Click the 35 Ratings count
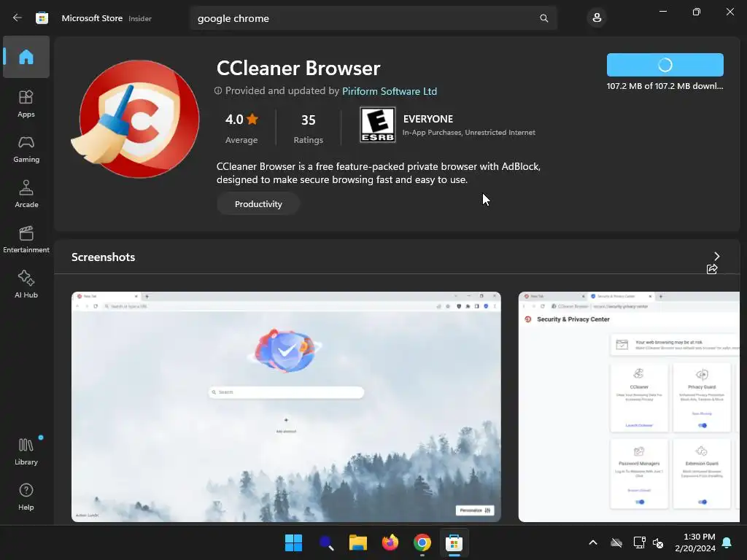Viewport: 747px width, 560px height. [x=309, y=128]
